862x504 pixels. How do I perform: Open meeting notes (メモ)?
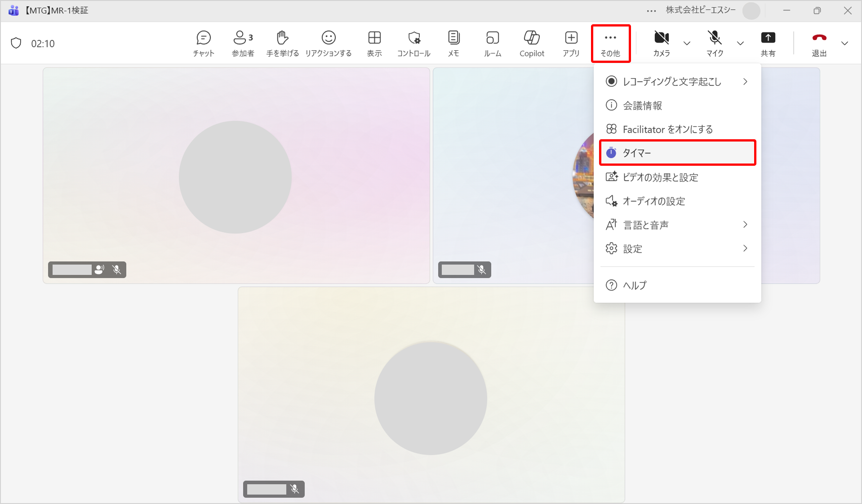(x=453, y=44)
